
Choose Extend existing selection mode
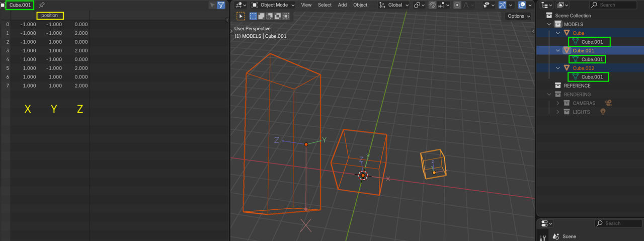pos(262,16)
